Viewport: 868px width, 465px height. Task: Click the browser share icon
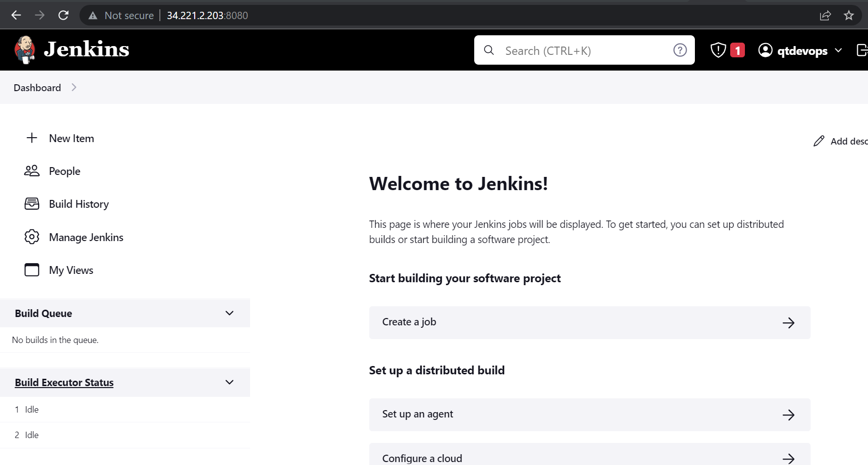(x=825, y=15)
